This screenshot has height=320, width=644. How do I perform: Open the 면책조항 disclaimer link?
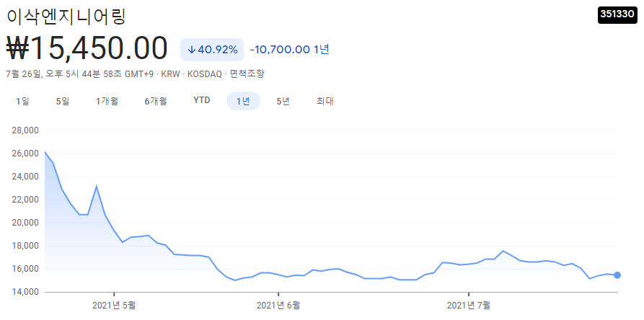(x=247, y=74)
